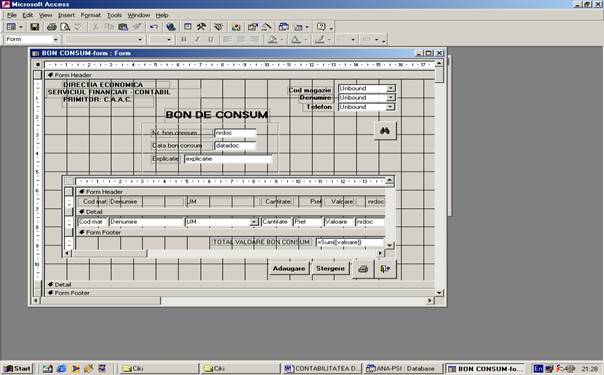Viewport: 604px width, 375px height.
Task: Select the explicatie text box
Action: pos(228,159)
